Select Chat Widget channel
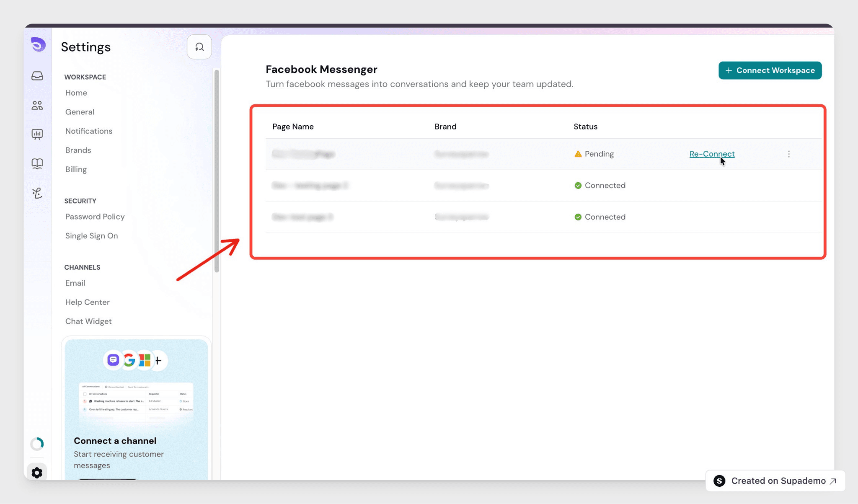 [88, 321]
